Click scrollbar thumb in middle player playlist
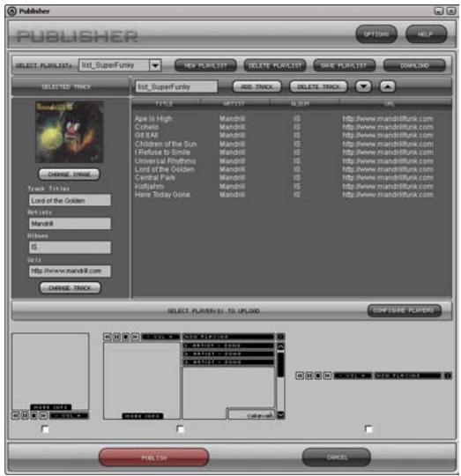The height and width of the screenshot is (476, 461). (280, 364)
